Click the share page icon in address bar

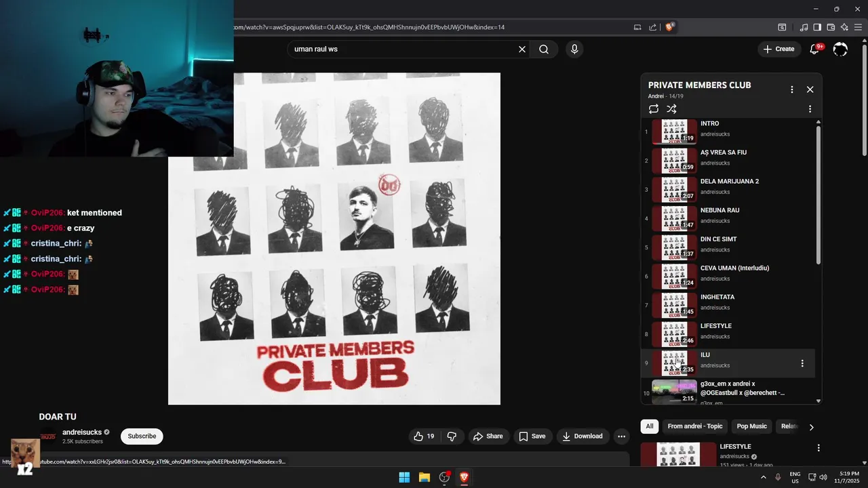pos(652,27)
